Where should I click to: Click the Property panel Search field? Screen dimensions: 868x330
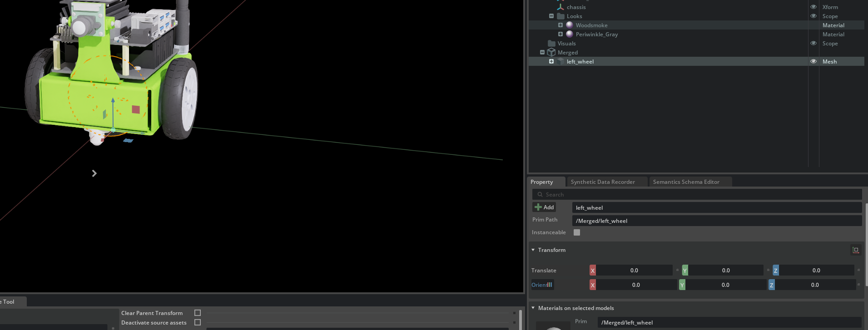[699, 195]
